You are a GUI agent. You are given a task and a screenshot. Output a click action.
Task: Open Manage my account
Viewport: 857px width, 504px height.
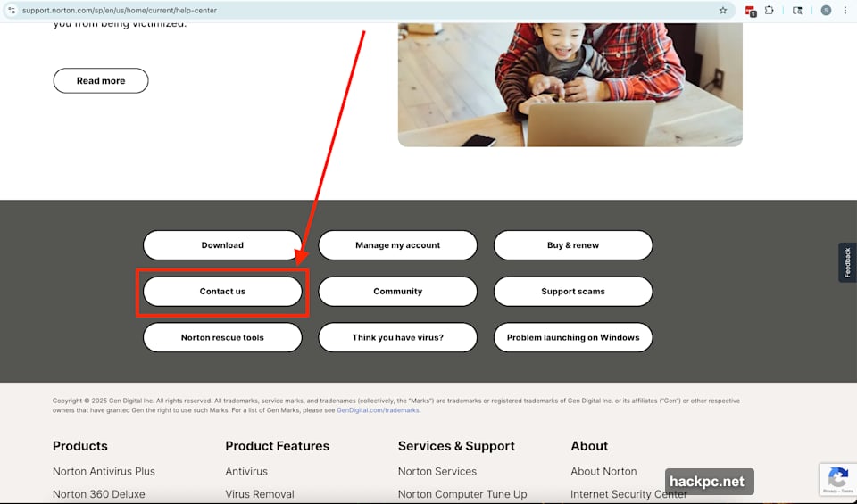[x=398, y=245]
